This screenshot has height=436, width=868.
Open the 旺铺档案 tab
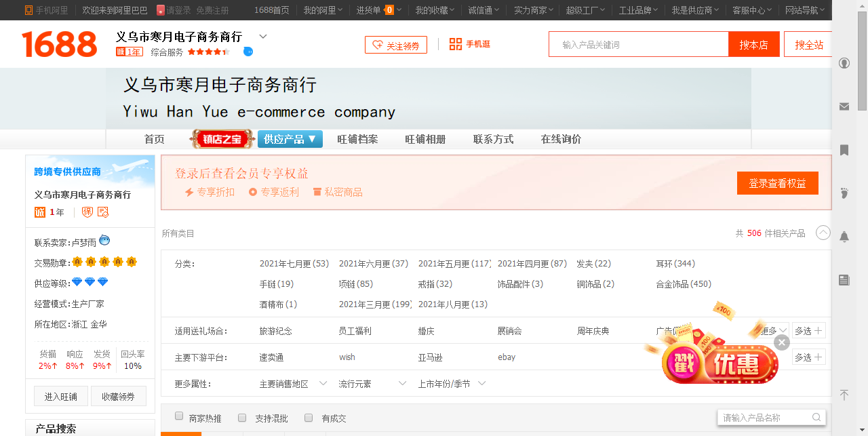click(357, 139)
